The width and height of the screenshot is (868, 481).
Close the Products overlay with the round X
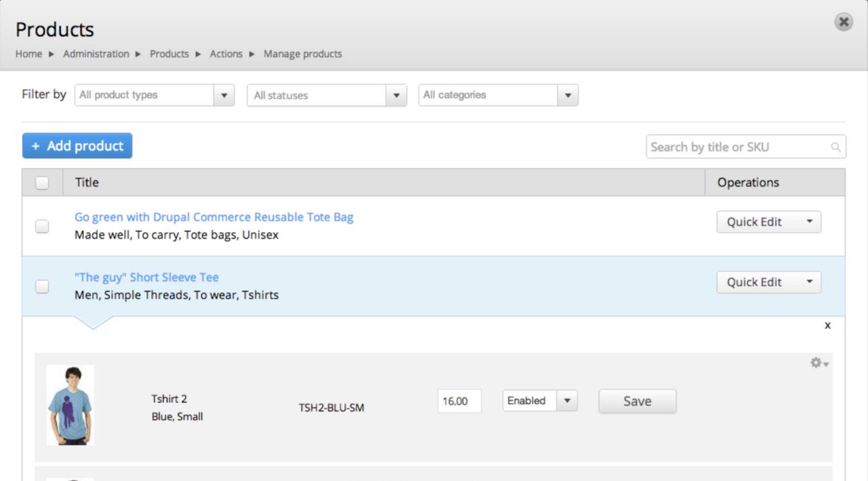point(844,22)
